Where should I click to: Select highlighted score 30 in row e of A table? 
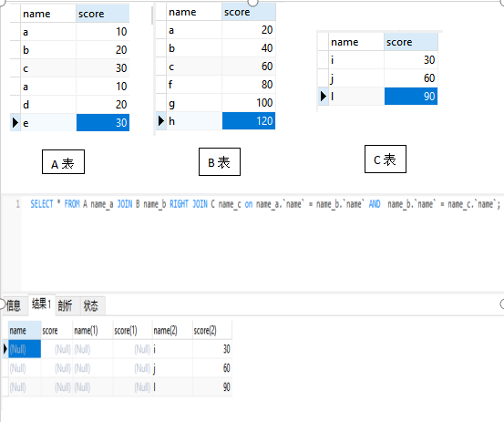point(103,122)
